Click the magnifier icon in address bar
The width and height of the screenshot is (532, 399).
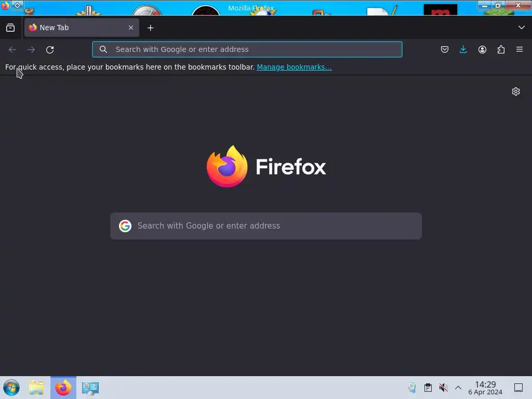pos(103,49)
